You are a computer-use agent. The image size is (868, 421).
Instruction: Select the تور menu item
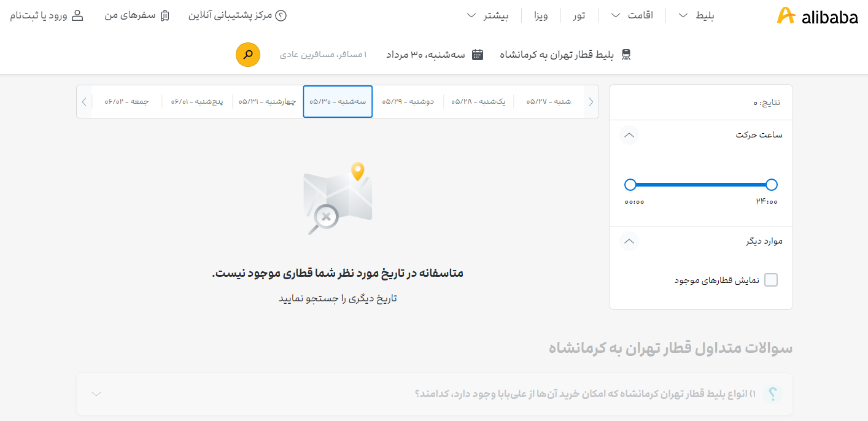(x=579, y=15)
